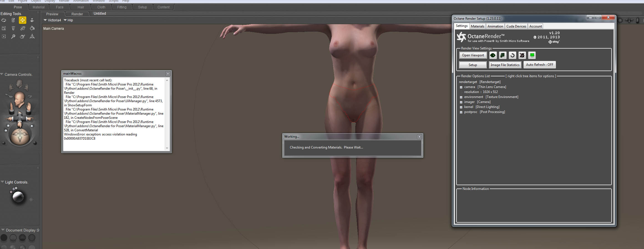Collapse the Camera Controls panel triangle

pyautogui.click(x=2, y=74)
